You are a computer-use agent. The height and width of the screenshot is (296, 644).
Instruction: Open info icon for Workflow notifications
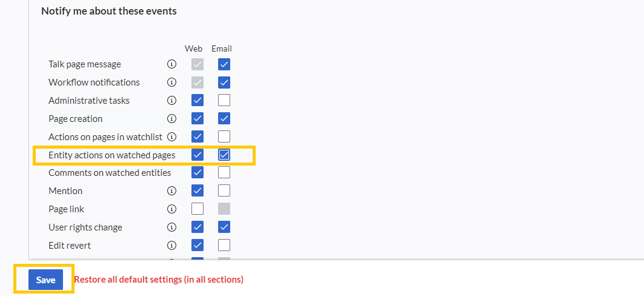(171, 82)
